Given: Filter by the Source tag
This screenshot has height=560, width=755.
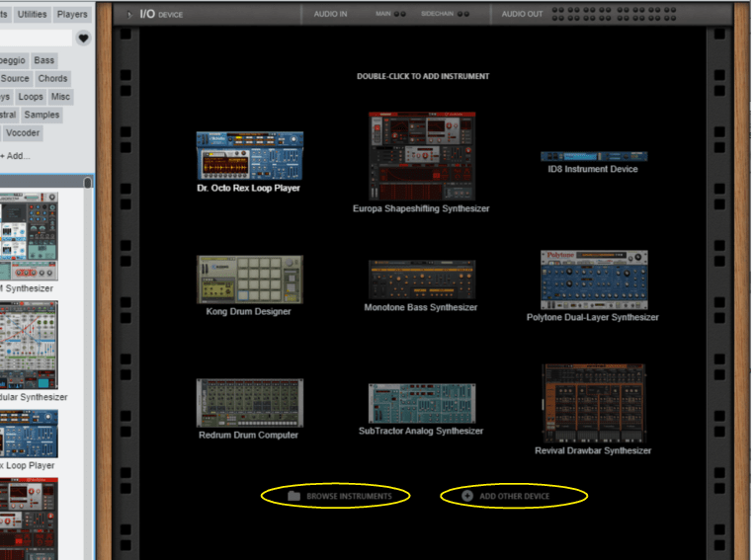Looking at the screenshot, I should point(15,78).
